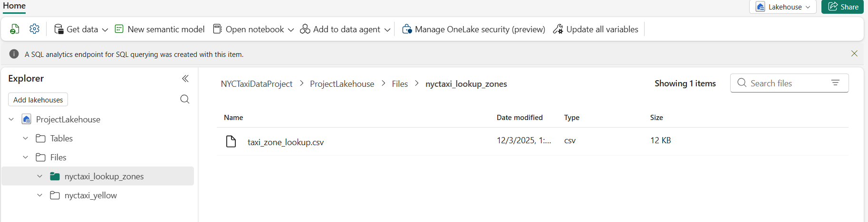Click the refresh lakehouse icon in toolbar

pyautogui.click(x=15, y=29)
